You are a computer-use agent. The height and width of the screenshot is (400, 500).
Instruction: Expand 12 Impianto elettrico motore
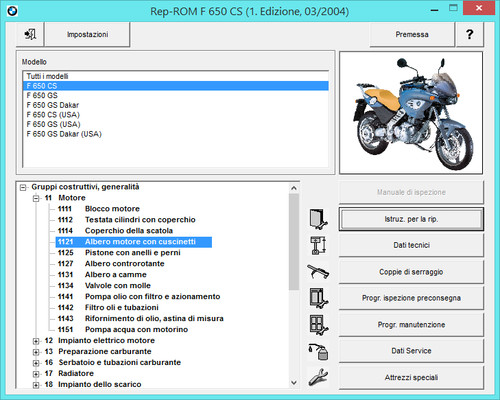(x=36, y=341)
